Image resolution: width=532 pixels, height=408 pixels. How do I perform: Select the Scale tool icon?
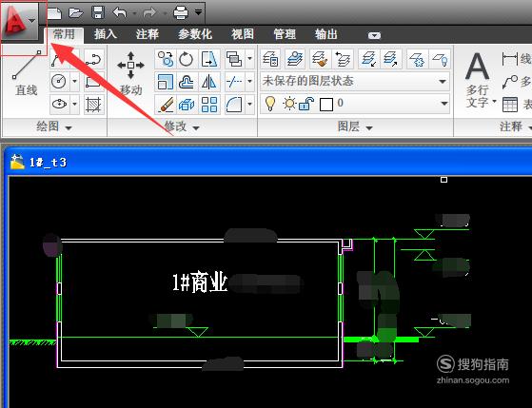tap(166, 82)
